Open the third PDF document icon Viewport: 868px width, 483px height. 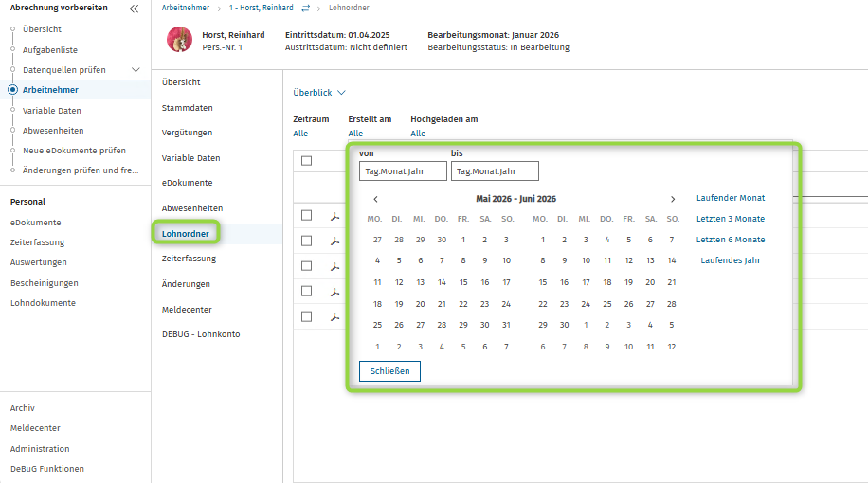coord(335,266)
